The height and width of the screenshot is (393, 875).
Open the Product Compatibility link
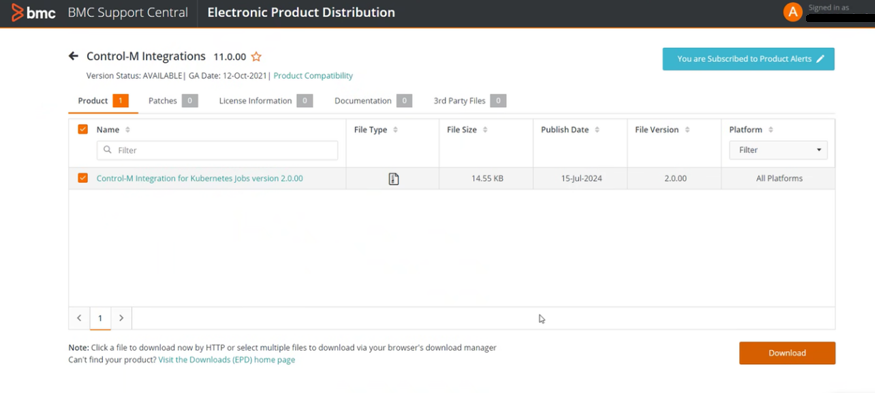(313, 75)
